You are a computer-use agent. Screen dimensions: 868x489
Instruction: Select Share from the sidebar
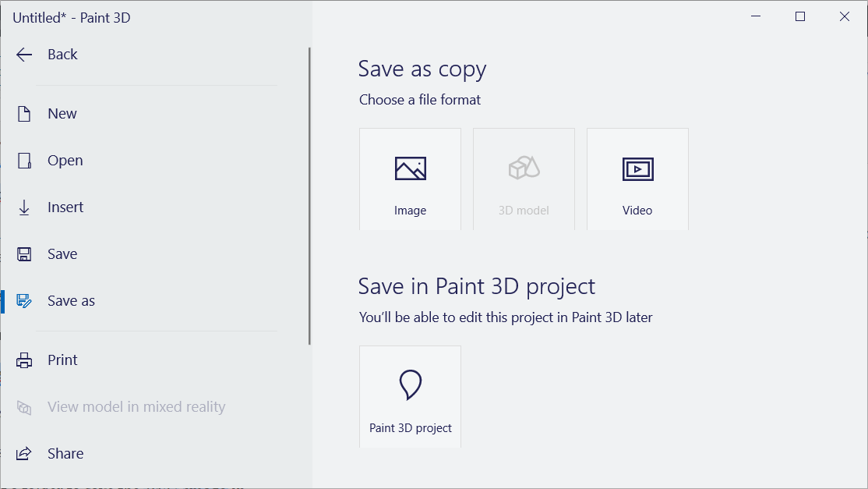click(x=65, y=453)
